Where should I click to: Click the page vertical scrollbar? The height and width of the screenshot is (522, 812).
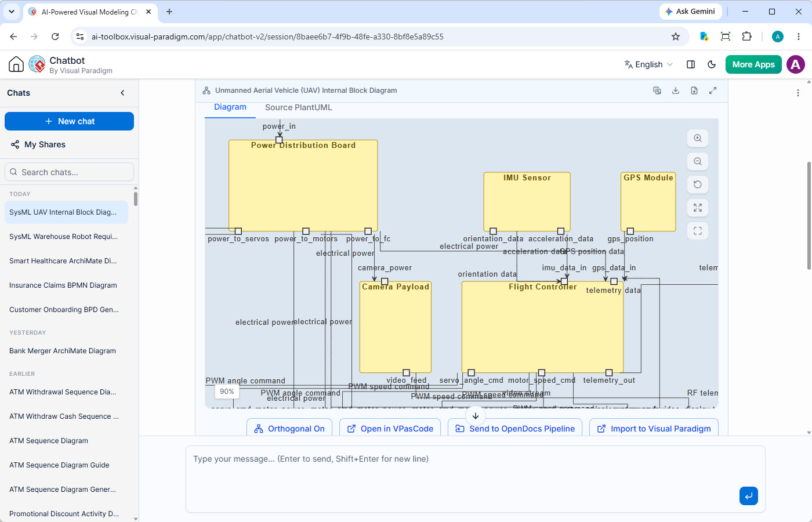(x=809, y=216)
